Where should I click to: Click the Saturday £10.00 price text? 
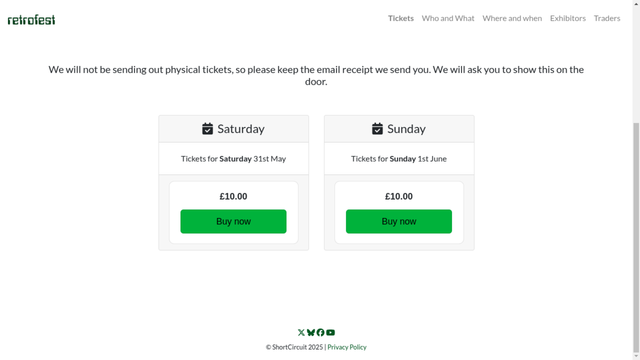(x=233, y=196)
